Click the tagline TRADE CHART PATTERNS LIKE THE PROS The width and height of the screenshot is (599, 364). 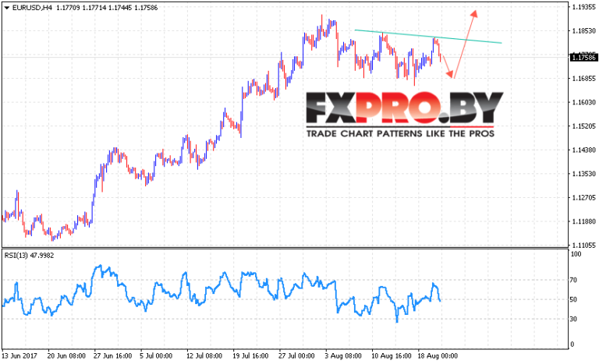pos(400,134)
